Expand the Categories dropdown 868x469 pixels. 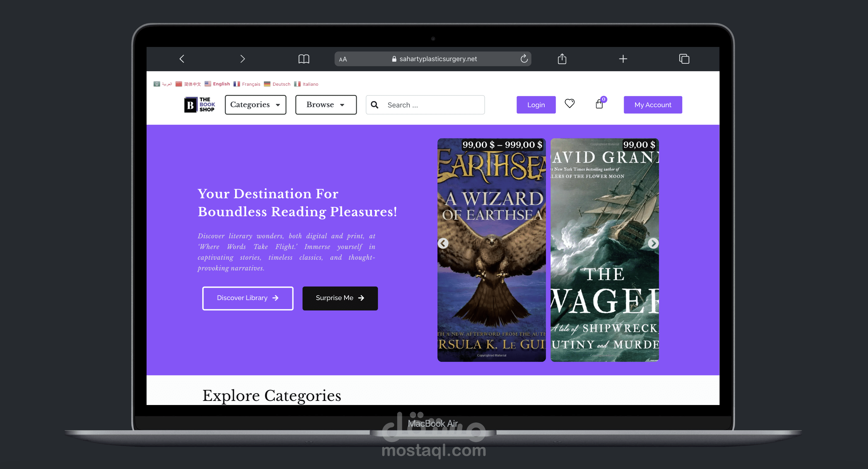[x=255, y=105]
